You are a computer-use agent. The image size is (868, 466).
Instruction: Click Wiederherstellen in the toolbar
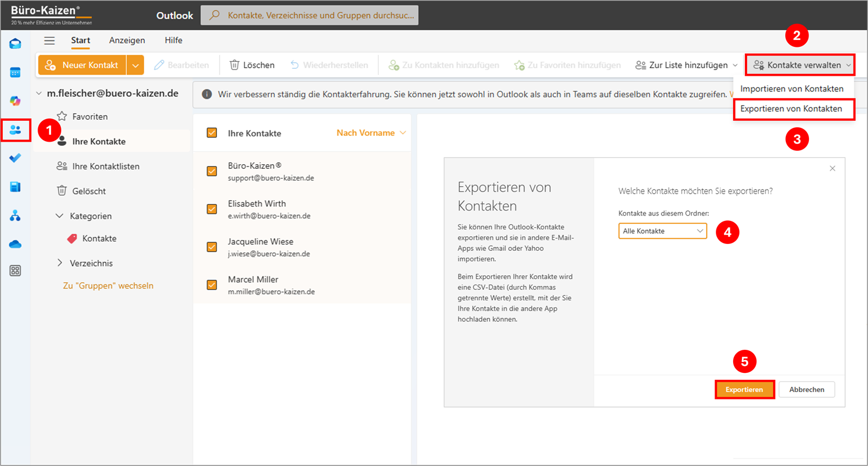point(329,65)
